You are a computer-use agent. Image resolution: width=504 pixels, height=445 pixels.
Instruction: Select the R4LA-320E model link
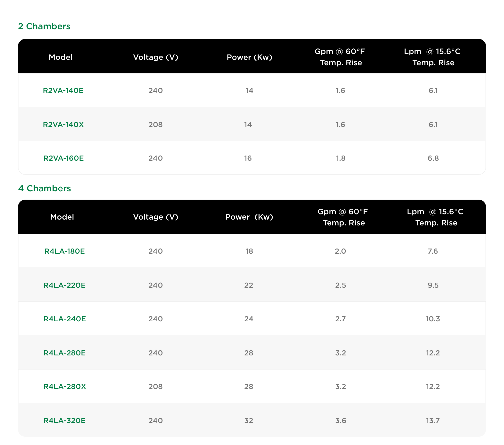[65, 421]
